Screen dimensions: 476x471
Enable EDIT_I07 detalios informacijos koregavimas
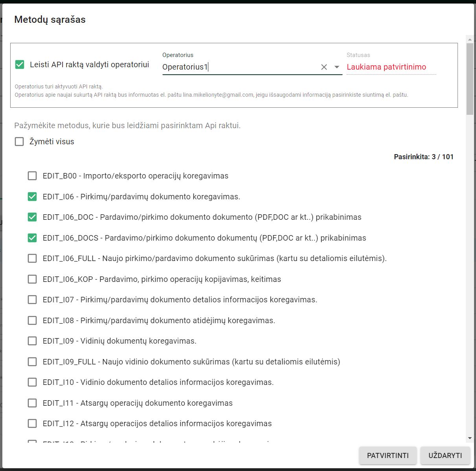32,300
